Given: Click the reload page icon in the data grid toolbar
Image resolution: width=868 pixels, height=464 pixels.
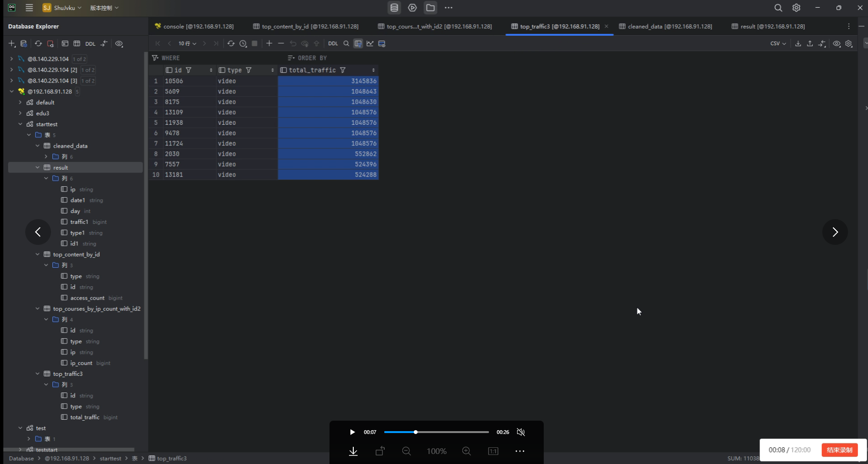Looking at the screenshot, I should pyautogui.click(x=231, y=43).
